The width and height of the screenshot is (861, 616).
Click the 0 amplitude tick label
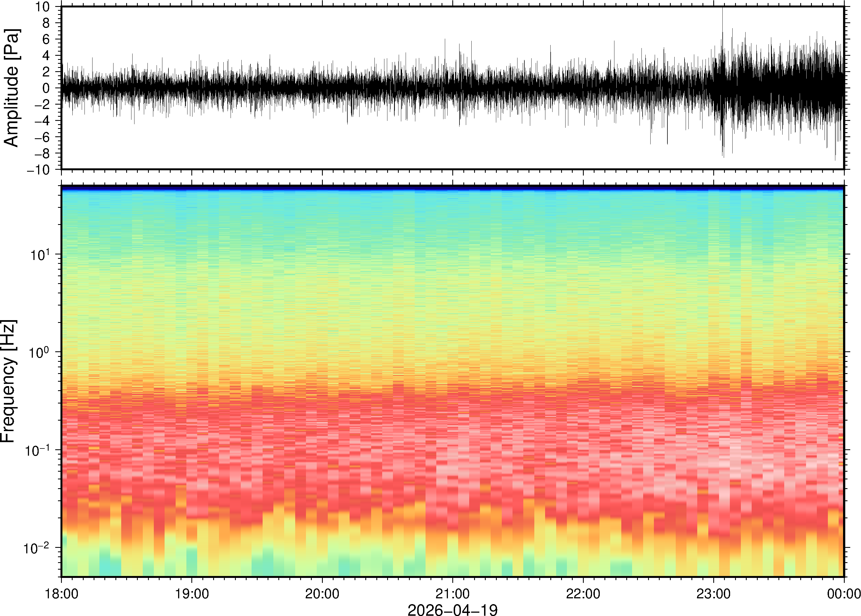pyautogui.click(x=46, y=88)
